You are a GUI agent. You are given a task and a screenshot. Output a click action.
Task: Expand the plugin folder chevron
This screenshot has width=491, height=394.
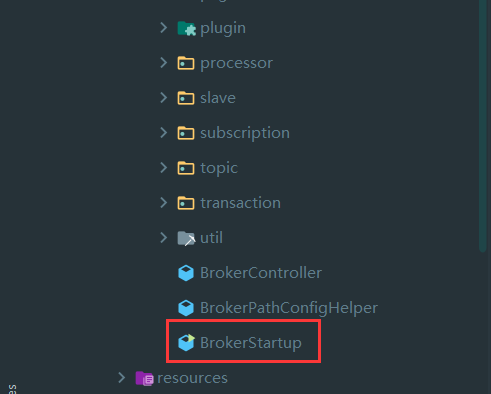(163, 28)
